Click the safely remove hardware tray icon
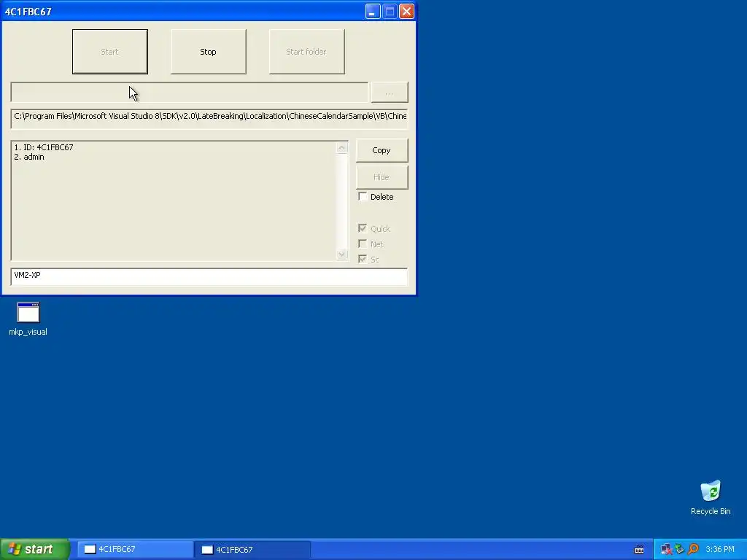747x560 pixels. (x=680, y=550)
